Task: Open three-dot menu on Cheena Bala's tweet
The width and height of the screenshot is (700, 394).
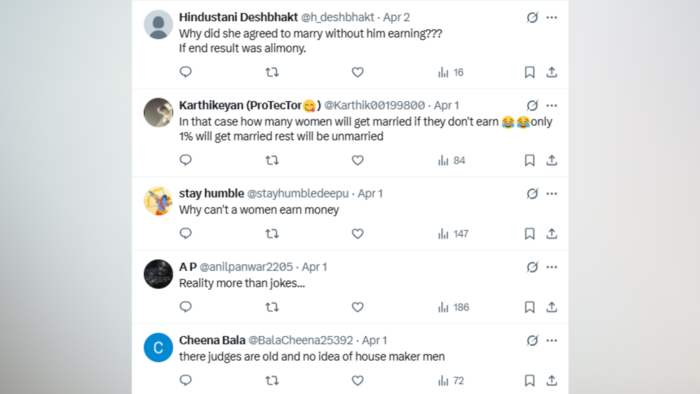Action: pos(552,340)
